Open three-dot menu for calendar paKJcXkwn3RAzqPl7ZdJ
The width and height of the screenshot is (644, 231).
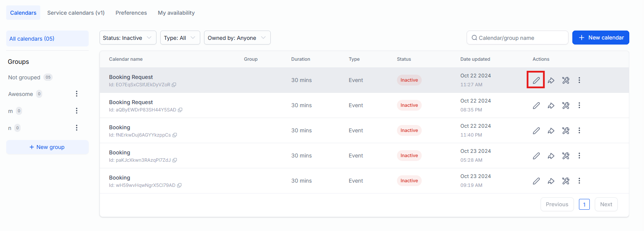(x=579, y=156)
